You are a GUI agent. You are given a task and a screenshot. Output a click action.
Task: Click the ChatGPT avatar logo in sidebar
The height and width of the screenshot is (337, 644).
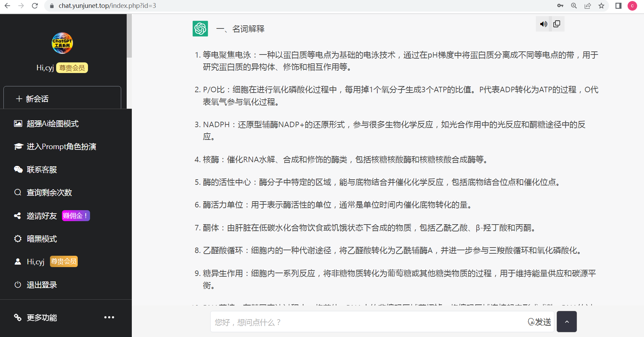point(62,43)
